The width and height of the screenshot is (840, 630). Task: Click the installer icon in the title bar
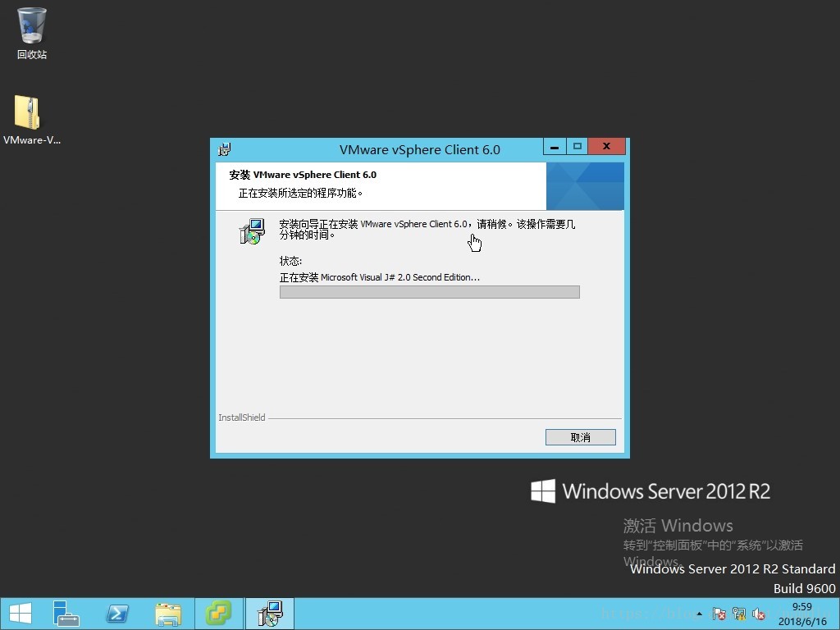pyautogui.click(x=225, y=149)
